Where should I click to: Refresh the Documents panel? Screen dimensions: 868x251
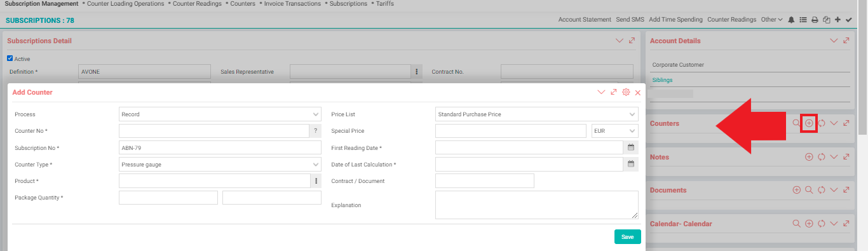[x=821, y=189]
